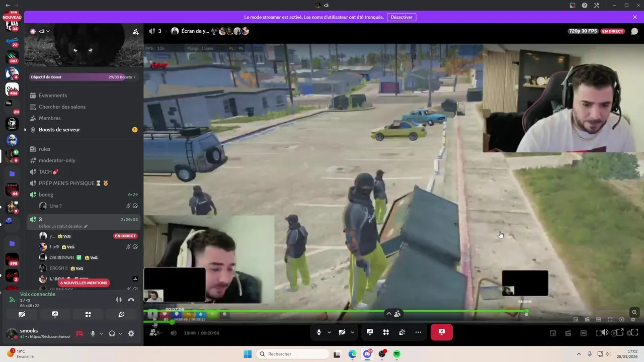Click Désactiver in streamer mode banner
Image resolution: width=644 pixels, height=362 pixels.
[x=401, y=17]
